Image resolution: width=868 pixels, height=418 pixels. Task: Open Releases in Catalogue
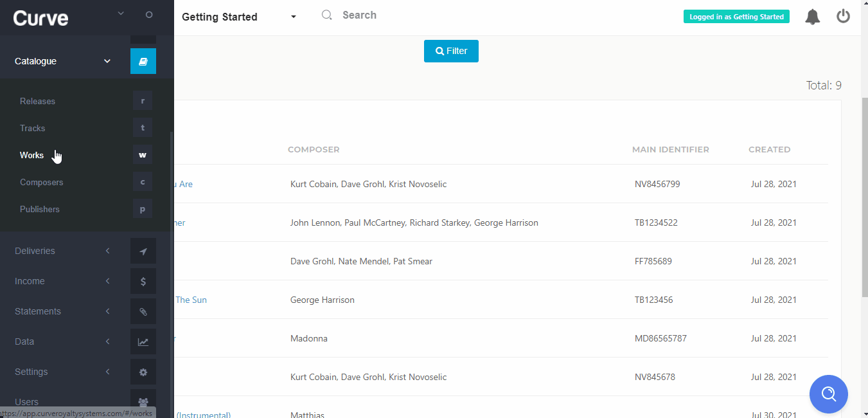(x=37, y=101)
